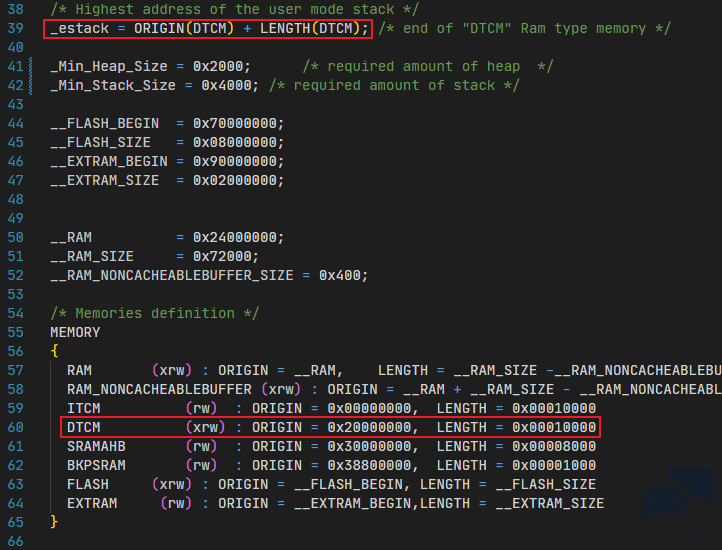Click __FLASH_SIZE symbol on line 45

100,142
